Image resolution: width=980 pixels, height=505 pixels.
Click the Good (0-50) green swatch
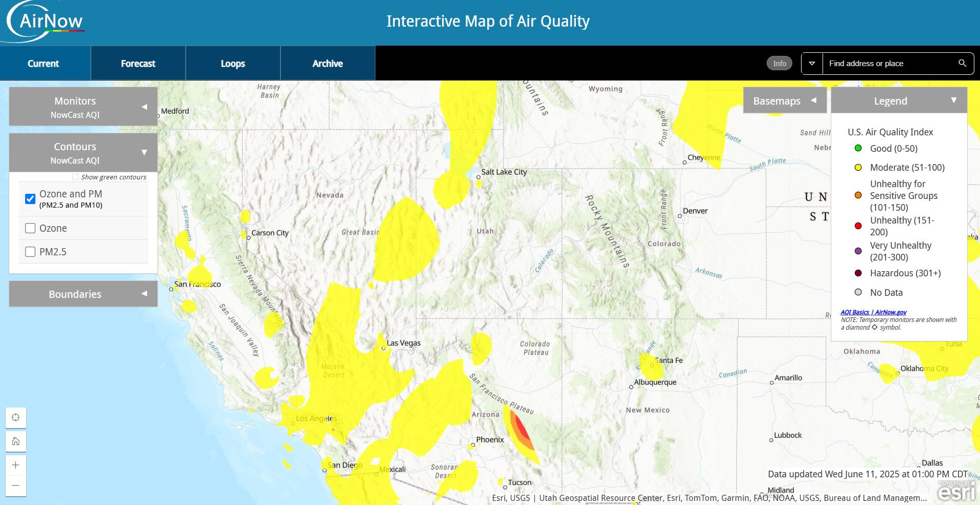click(x=858, y=148)
